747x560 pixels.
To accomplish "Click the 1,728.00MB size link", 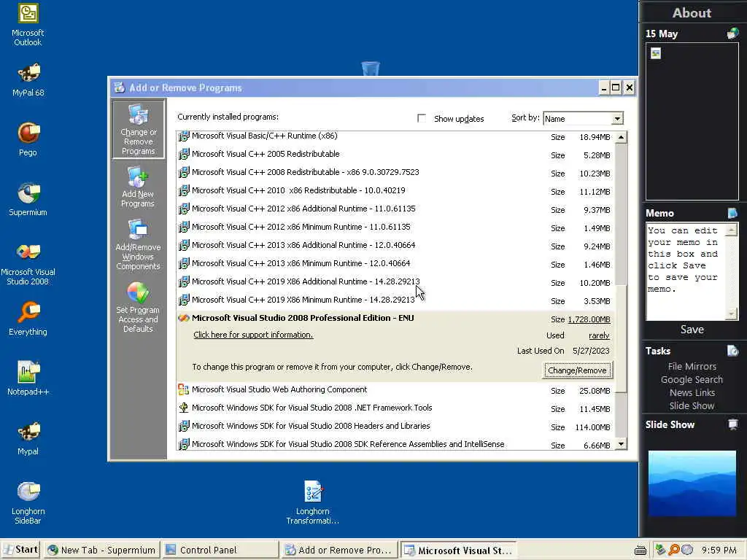I will 589,319.
